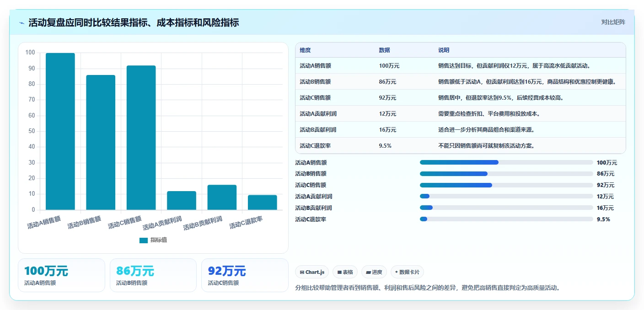This screenshot has width=644, height=310.
Task: Select the 表格 chip
Action: tap(345, 272)
